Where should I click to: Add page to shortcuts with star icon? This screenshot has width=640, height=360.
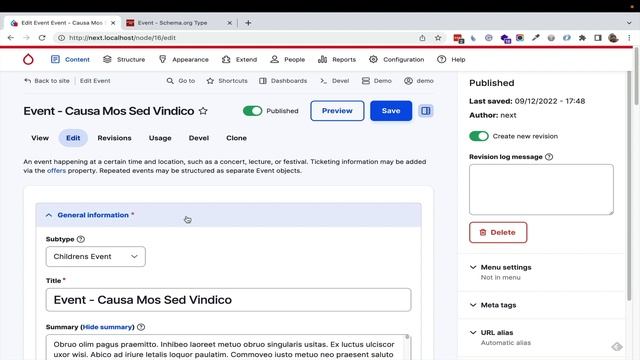(203, 111)
